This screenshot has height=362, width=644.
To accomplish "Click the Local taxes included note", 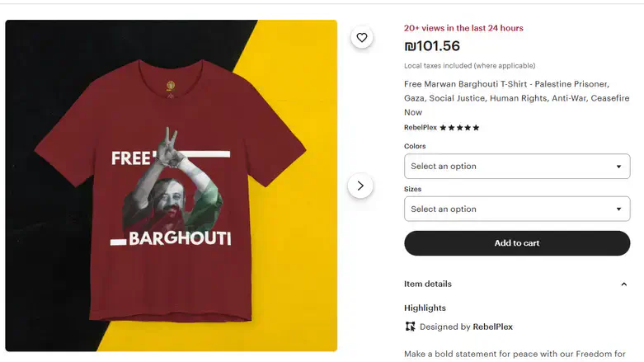I will [x=469, y=66].
